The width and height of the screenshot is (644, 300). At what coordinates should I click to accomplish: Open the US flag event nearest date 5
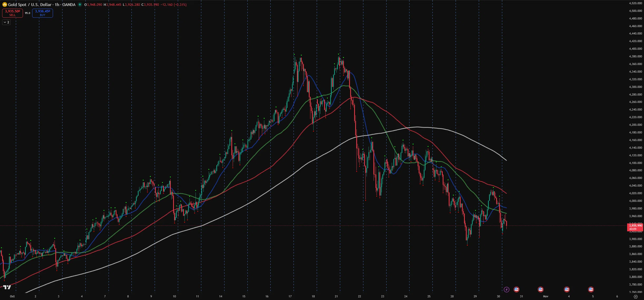(x=591, y=289)
